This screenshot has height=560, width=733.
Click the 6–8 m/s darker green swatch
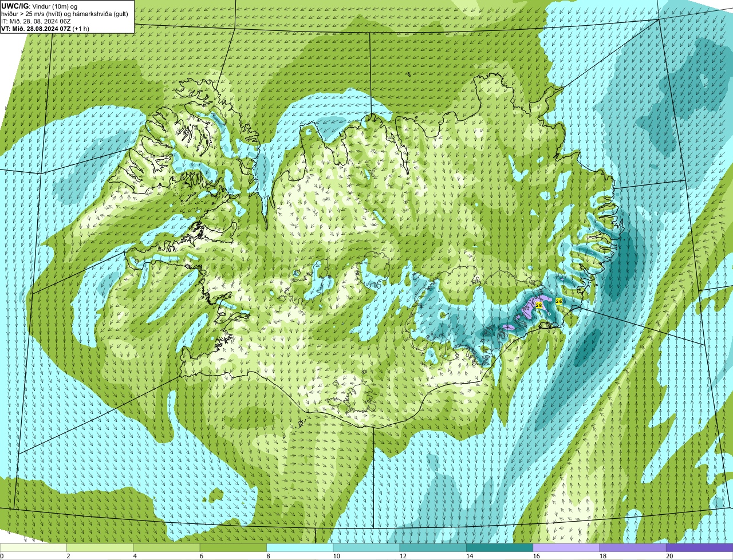coord(233,548)
